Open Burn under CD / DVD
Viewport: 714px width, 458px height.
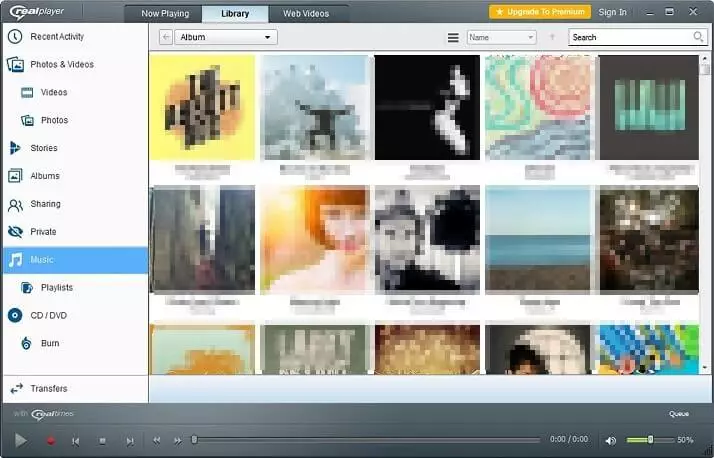(x=50, y=343)
